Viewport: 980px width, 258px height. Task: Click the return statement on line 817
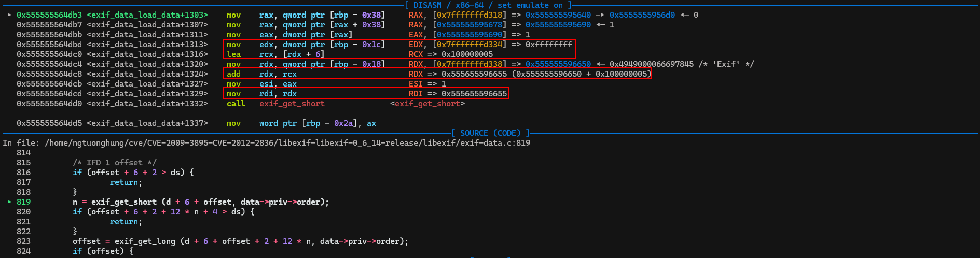tap(126, 182)
